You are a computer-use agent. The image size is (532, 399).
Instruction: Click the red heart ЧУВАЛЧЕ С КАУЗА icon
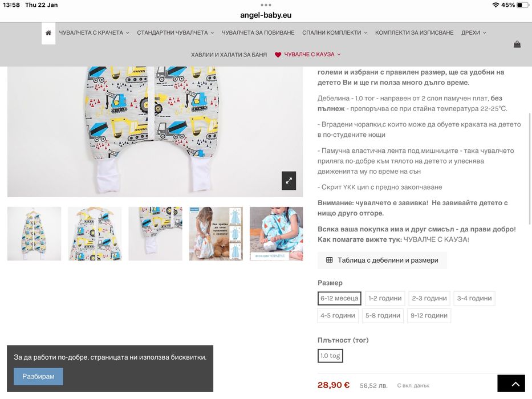tap(278, 55)
